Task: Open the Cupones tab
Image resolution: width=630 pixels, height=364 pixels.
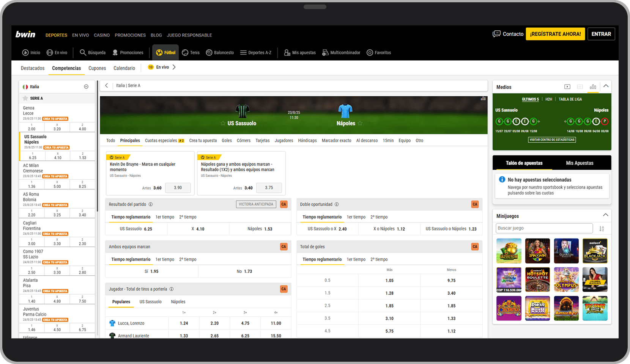Action: click(x=97, y=68)
